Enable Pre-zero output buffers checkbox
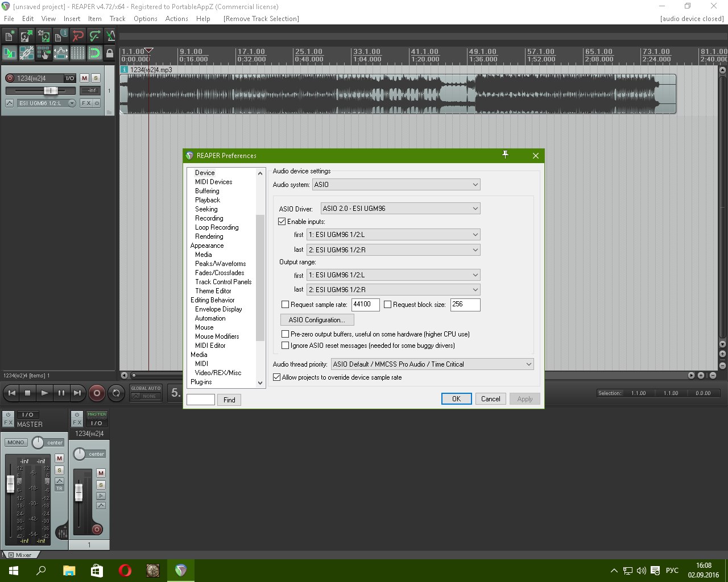The image size is (728, 582). point(286,334)
